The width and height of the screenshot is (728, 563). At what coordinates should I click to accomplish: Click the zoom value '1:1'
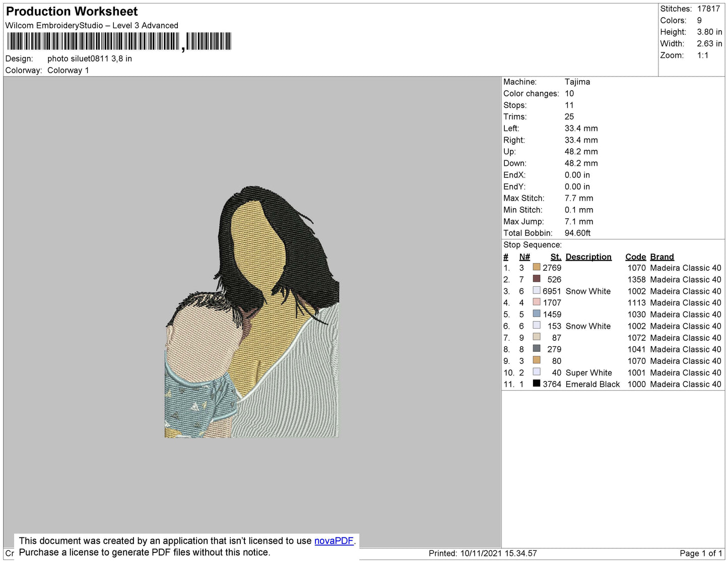703,55
